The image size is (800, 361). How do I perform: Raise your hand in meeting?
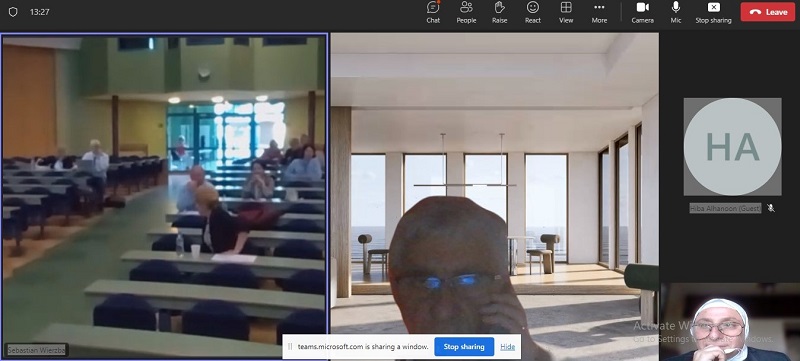[499, 12]
